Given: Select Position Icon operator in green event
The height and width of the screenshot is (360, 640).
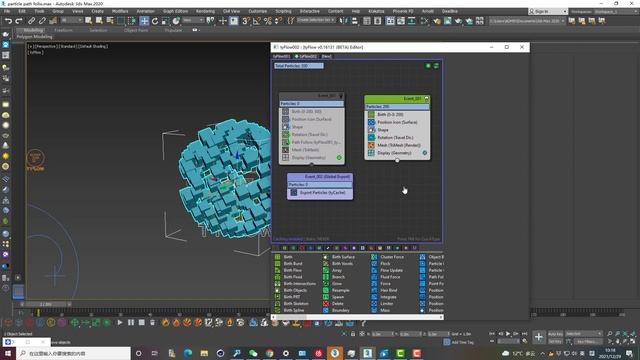Looking at the screenshot, I should pos(397,122).
